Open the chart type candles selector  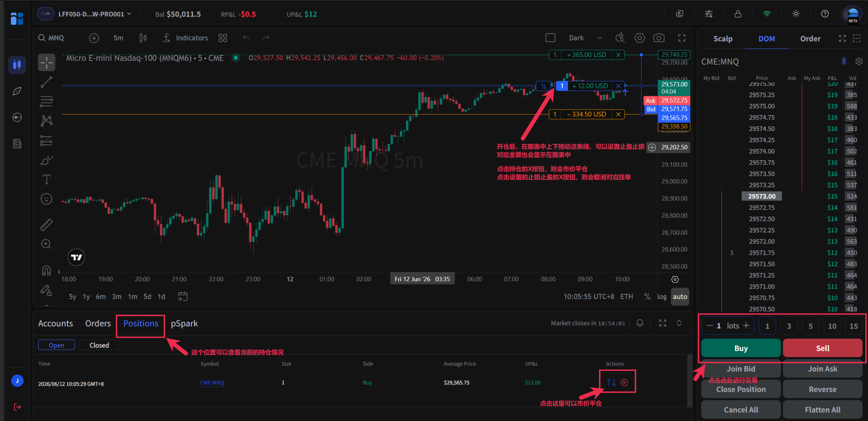(x=143, y=38)
